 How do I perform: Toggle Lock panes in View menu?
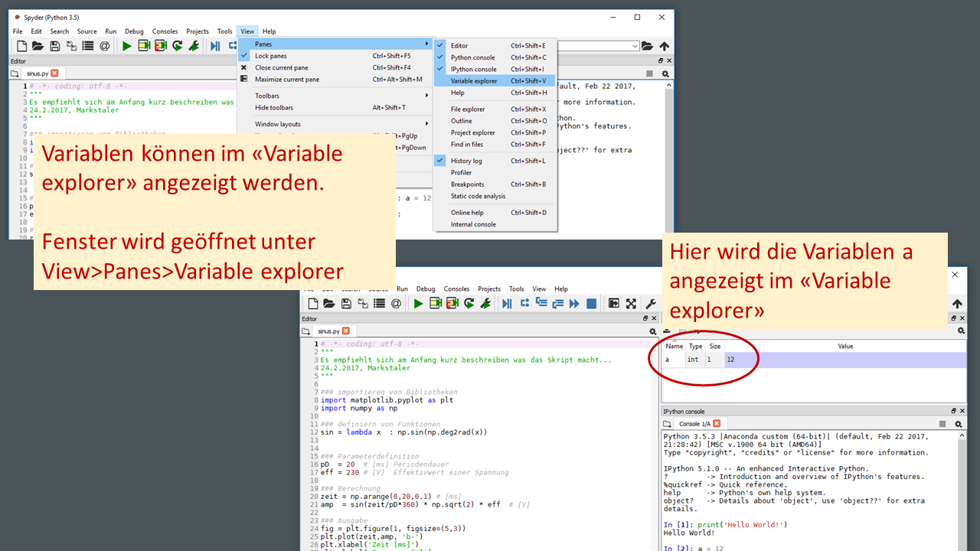pos(335,56)
